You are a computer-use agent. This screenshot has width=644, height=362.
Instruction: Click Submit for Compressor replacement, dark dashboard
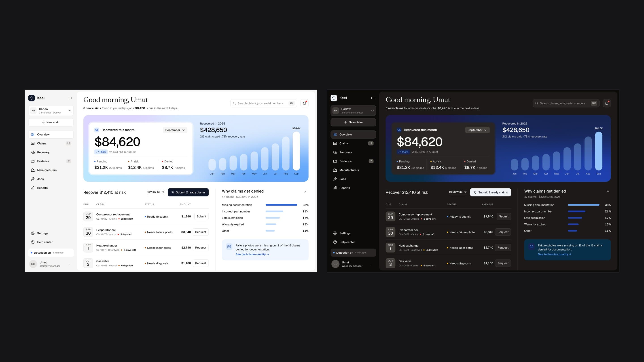504,216
